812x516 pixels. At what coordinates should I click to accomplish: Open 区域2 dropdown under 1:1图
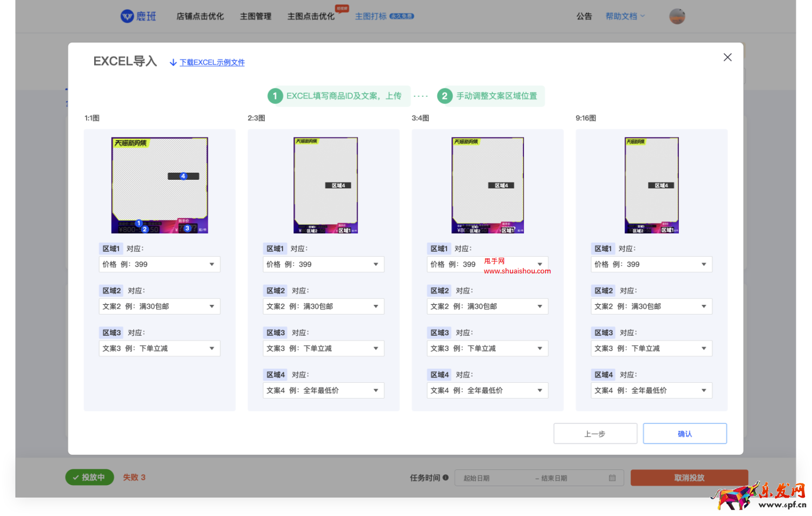[159, 306]
